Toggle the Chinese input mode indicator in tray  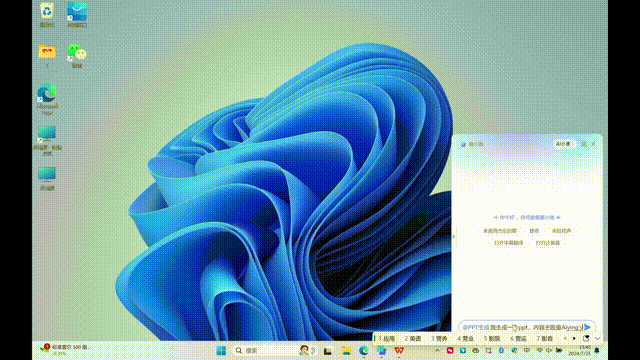pyautogui.click(x=527, y=351)
